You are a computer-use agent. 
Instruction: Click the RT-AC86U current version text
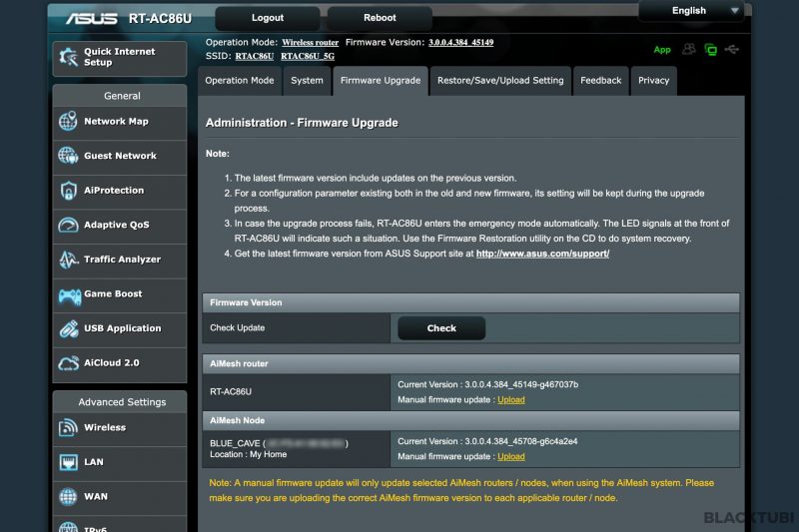[487, 384]
